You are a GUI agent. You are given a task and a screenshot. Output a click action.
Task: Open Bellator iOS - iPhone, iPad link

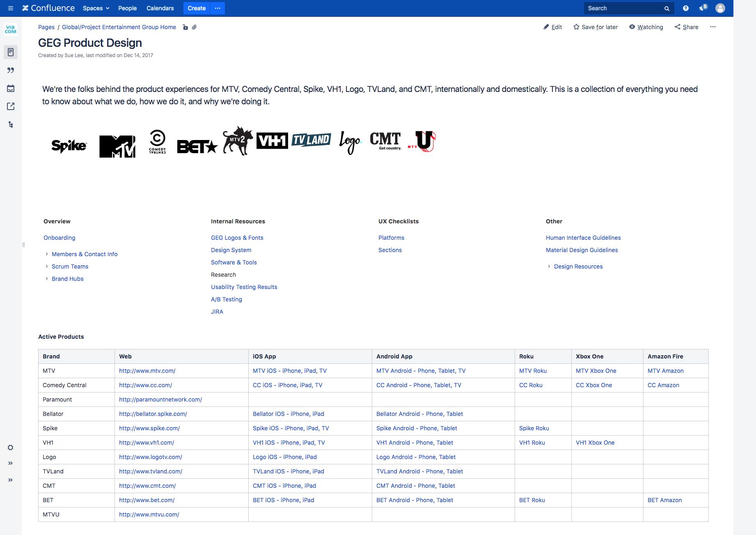[x=289, y=414]
